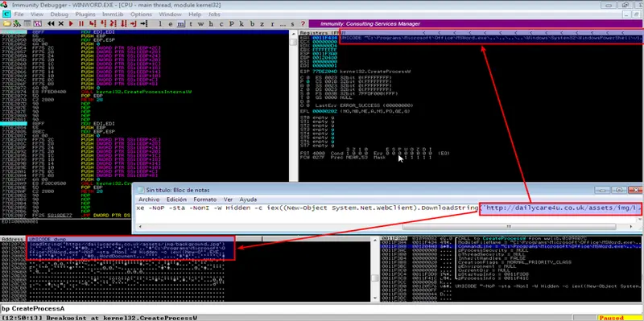Show Handles with 'h' button
Viewport: 644px width, 321px height.
211,24
